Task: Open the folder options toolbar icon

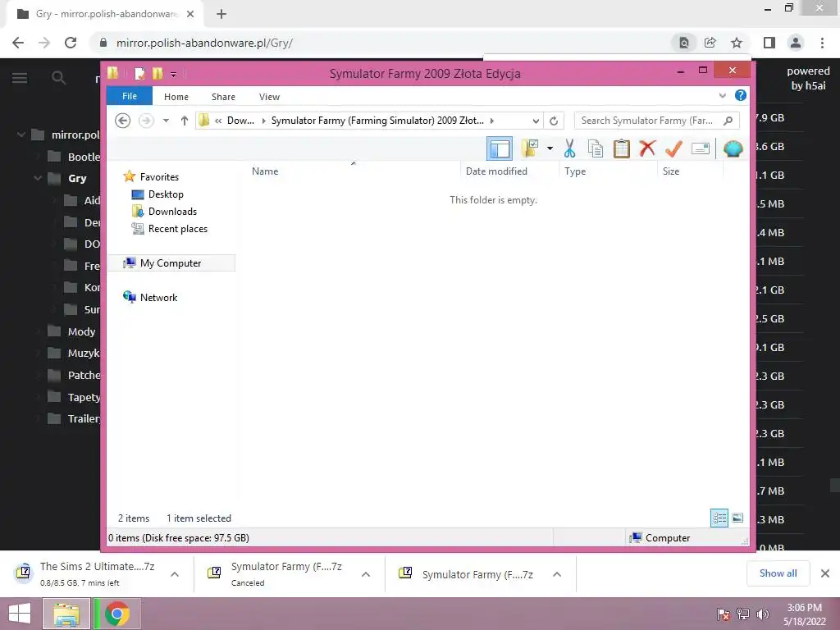Action: click(530, 148)
